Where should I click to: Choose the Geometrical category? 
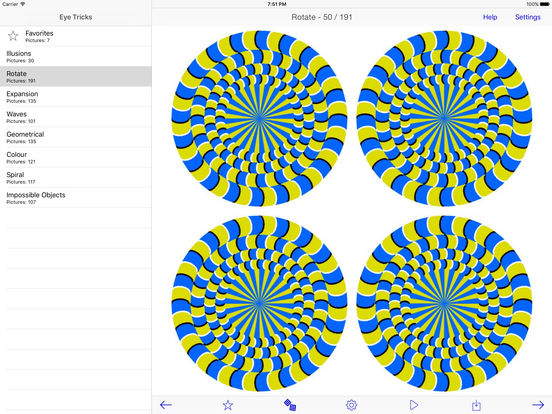click(76, 137)
